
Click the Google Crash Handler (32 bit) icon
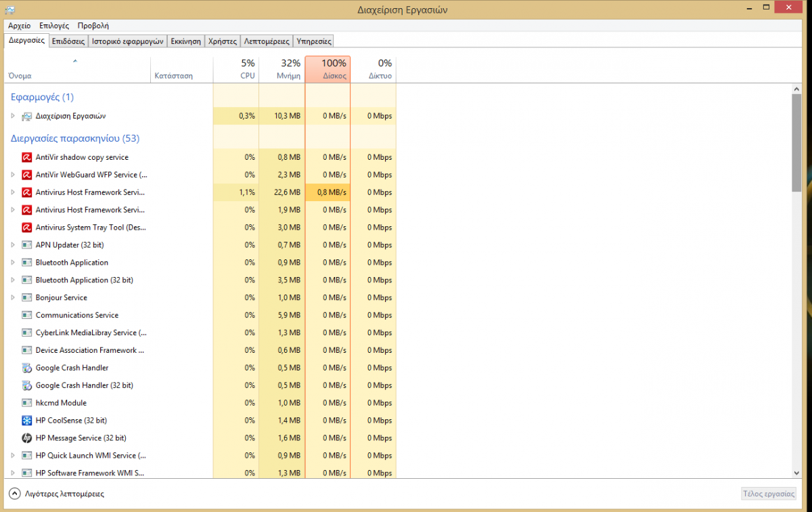(x=27, y=385)
